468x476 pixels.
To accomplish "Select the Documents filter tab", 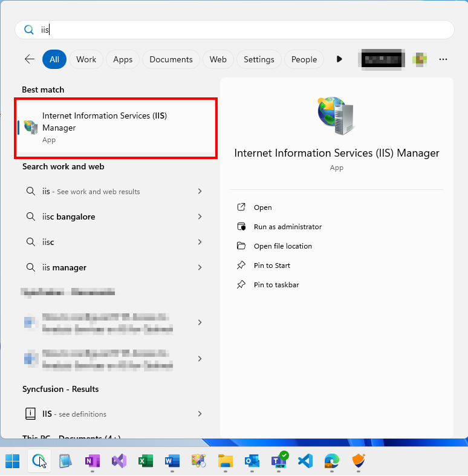I will (x=171, y=59).
